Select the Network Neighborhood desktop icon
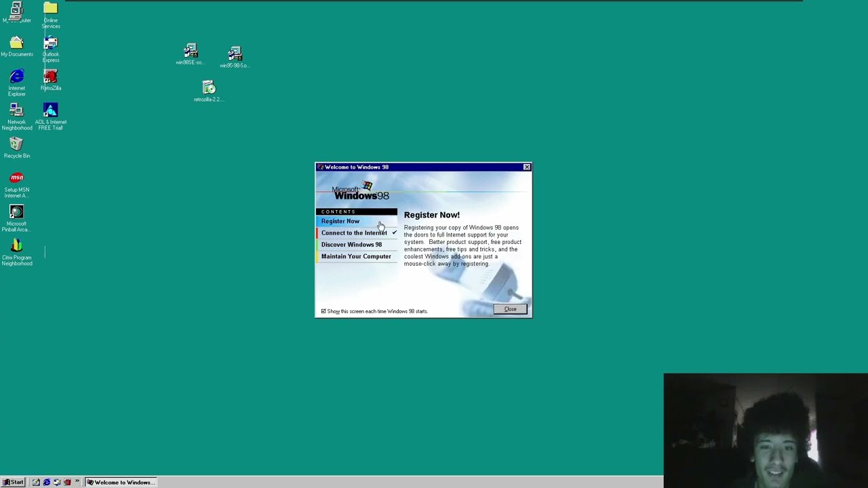The image size is (868, 488). [16, 117]
